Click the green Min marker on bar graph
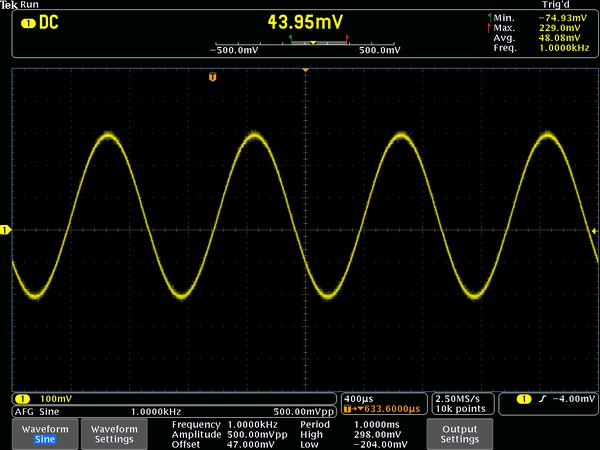Viewport: 600px width, 450px height. (290, 39)
